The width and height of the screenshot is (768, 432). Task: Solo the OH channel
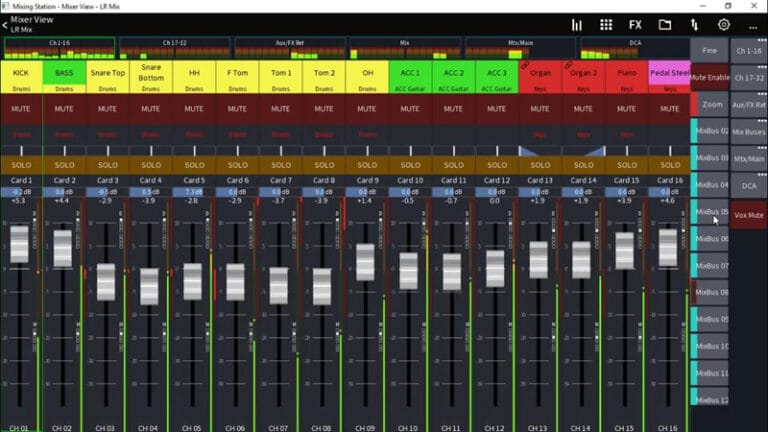(x=367, y=165)
